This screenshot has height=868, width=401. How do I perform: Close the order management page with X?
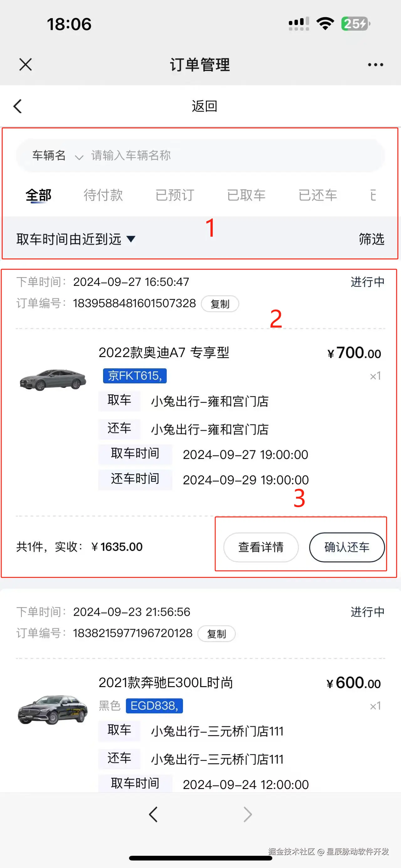pyautogui.click(x=26, y=64)
